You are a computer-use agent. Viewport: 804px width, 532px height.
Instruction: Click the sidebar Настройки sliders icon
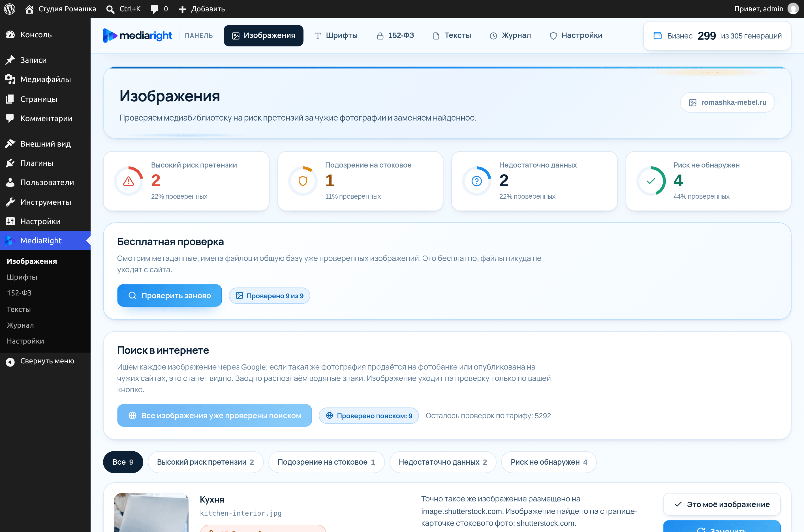click(10, 222)
